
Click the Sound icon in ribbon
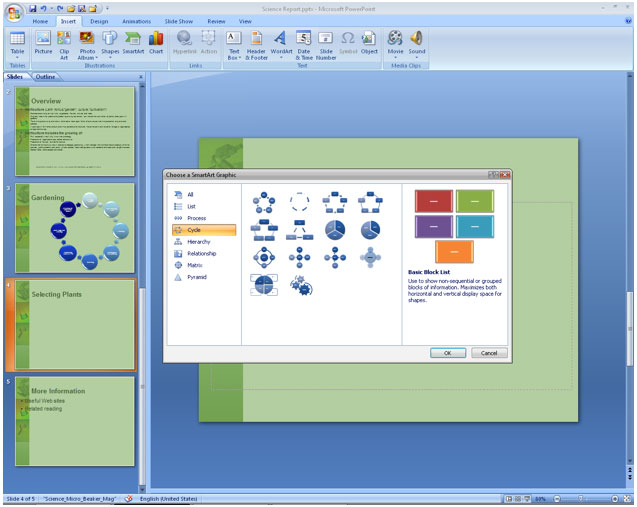tap(417, 41)
